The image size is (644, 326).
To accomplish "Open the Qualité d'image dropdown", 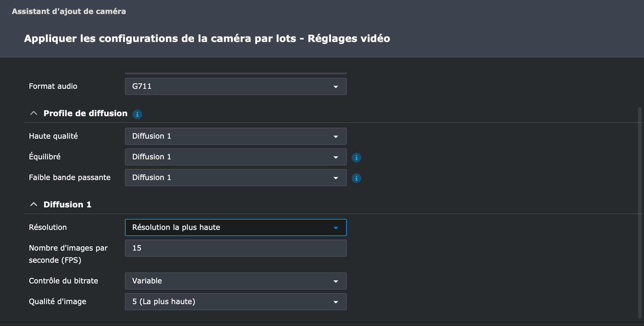I will (236, 302).
